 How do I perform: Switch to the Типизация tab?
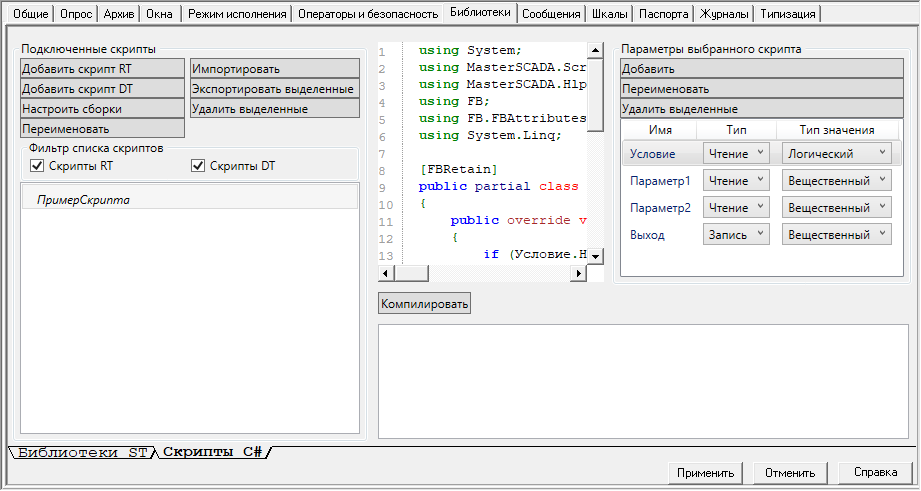788,14
